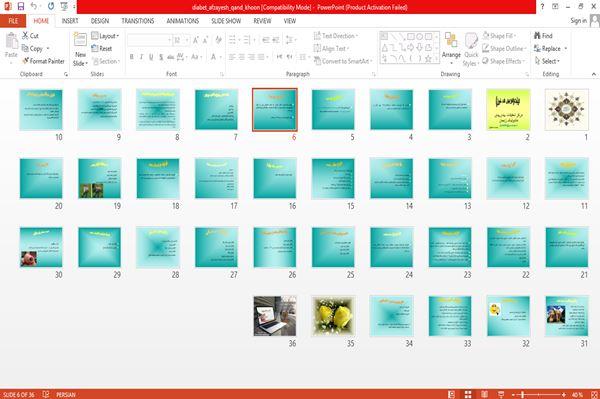Open the Layout dropdown
Screen dimensions: 600x399
pos(105,36)
